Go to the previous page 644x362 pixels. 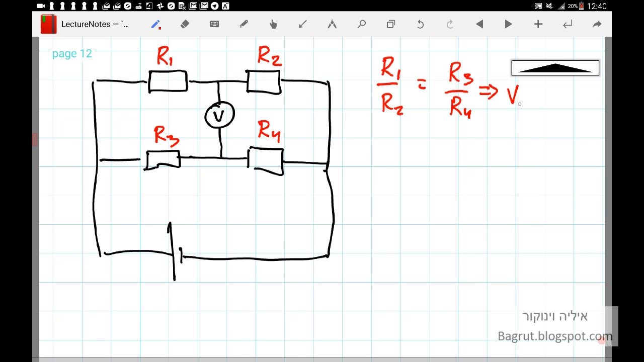click(x=479, y=24)
